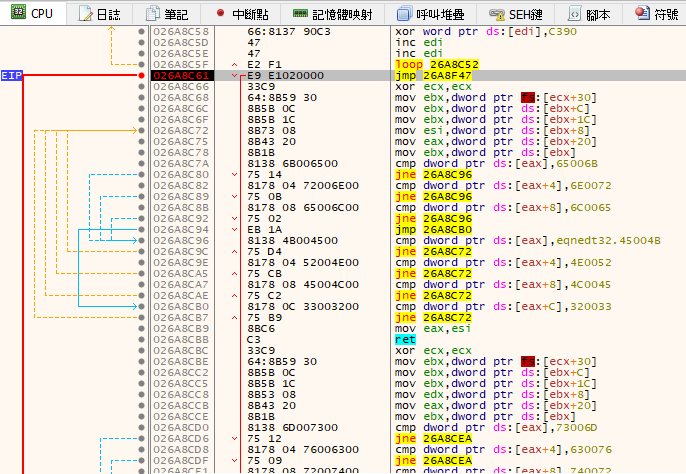Click the jump arrow on 75 12 row
Screen dimensions: 686x474
(234, 439)
